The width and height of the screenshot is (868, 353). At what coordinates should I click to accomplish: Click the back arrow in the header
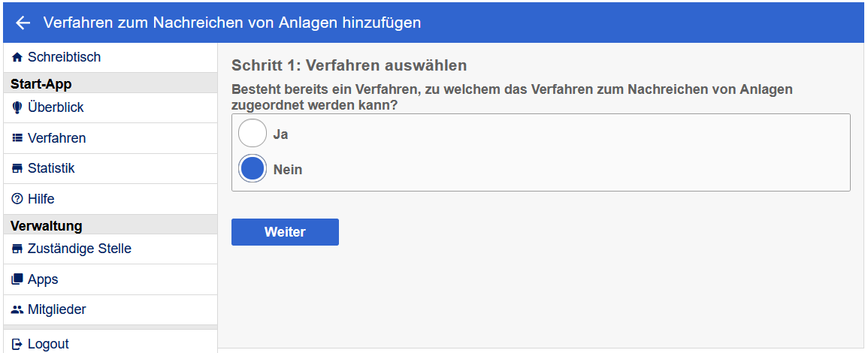coord(23,23)
